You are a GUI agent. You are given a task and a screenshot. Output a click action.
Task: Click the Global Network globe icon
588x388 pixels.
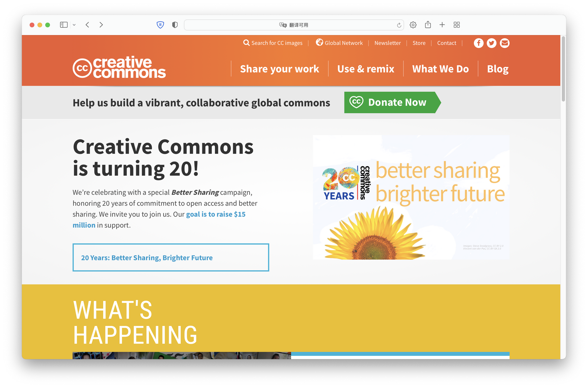point(319,42)
